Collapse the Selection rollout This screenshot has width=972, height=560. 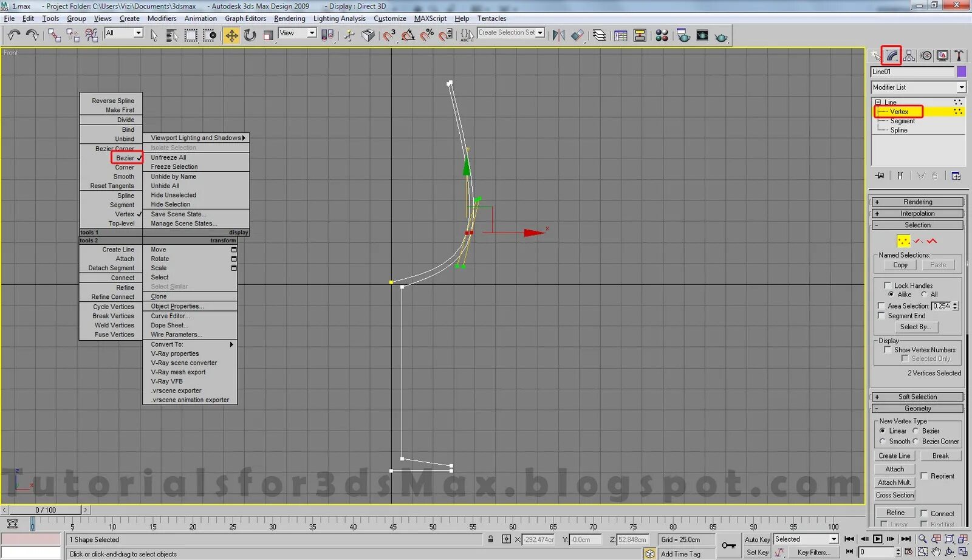pyautogui.click(x=917, y=225)
